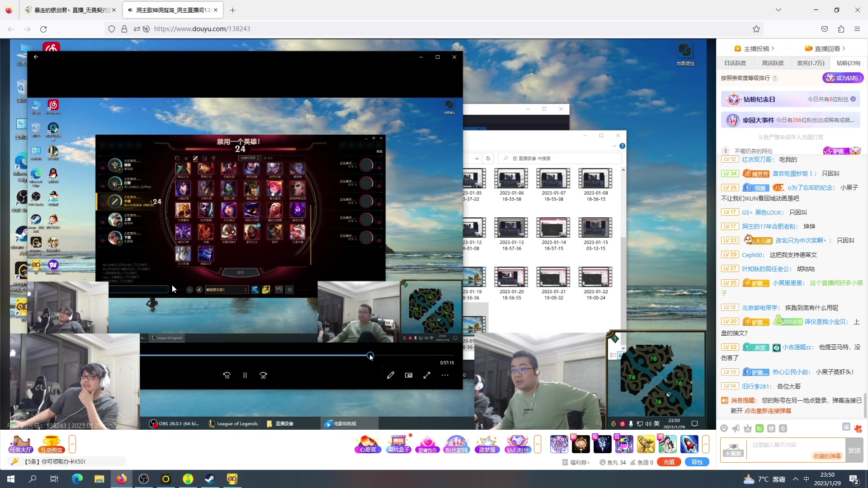Image resolution: width=868 pixels, height=488 pixels.
Task: Bookmark this page with the star icon
Action: click(756, 29)
